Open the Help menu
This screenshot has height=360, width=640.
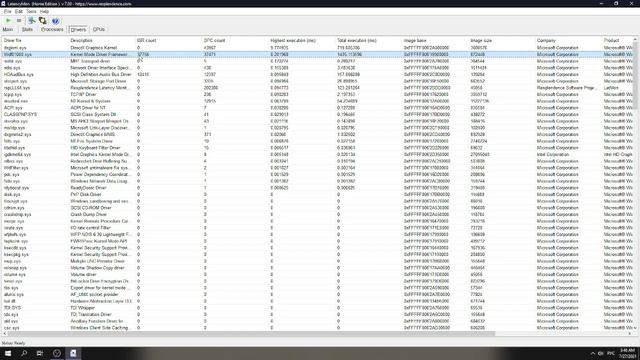tap(44, 11)
